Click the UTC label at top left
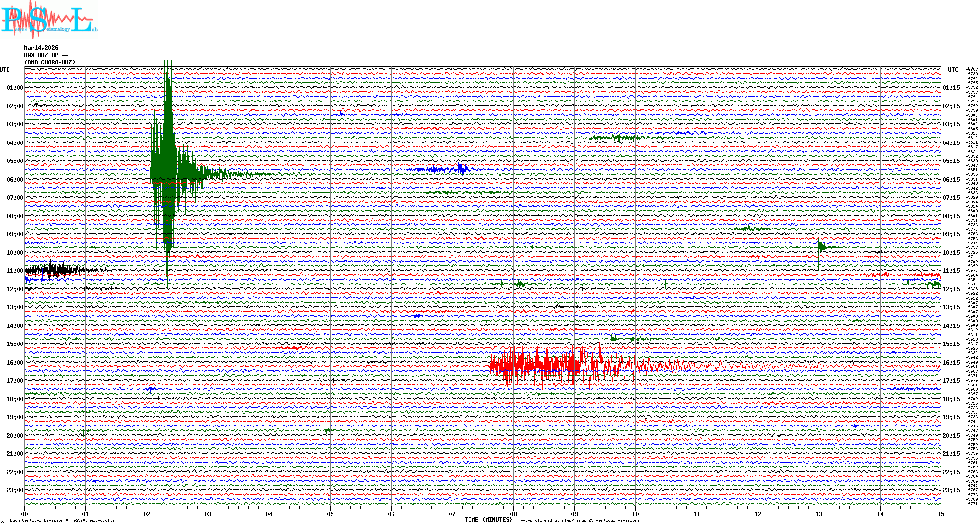This screenshot has width=980, height=527. click(5, 70)
